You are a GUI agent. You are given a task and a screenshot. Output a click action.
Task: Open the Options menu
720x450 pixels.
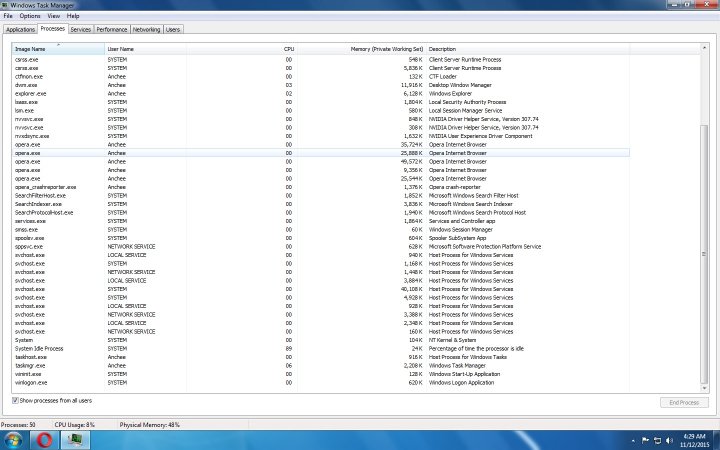30,16
